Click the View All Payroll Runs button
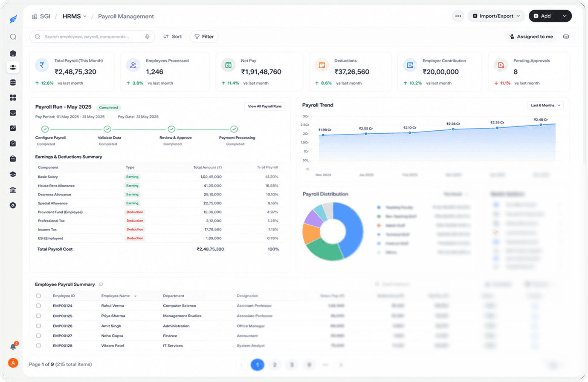 coord(265,106)
